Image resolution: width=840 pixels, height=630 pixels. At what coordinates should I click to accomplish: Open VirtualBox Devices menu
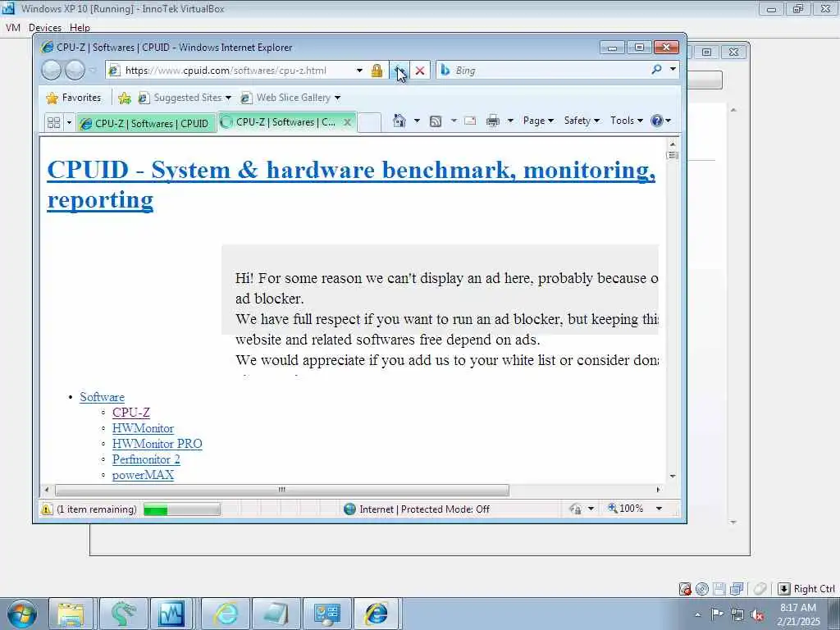tap(45, 27)
